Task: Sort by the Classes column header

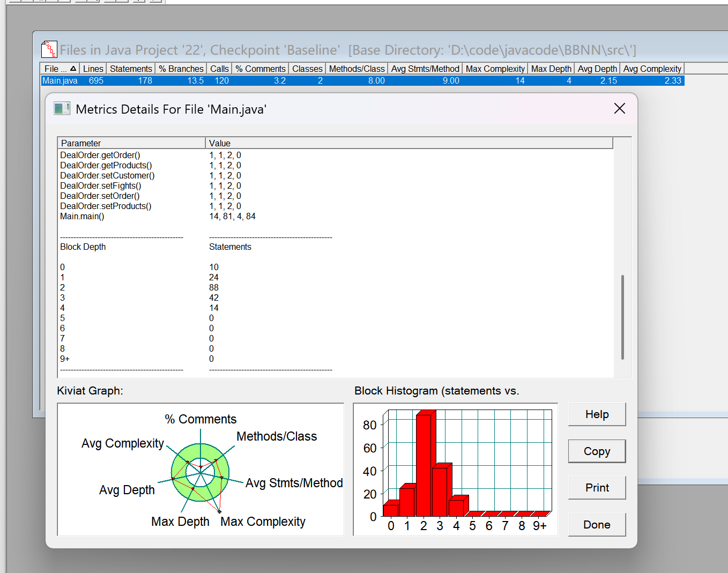Action: pos(307,69)
